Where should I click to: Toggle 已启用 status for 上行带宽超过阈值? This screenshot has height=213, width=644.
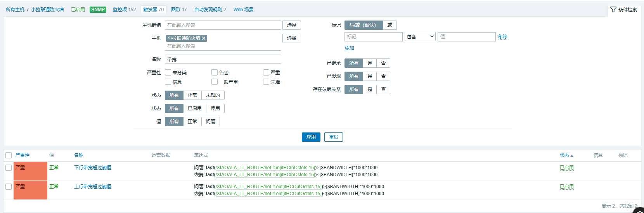pos(566,187)
